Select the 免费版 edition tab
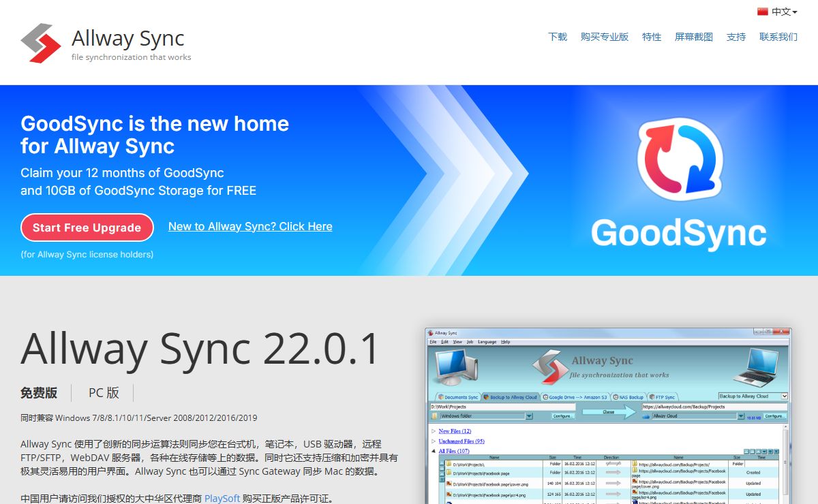The image size is (818, 504). coord(39,393)
